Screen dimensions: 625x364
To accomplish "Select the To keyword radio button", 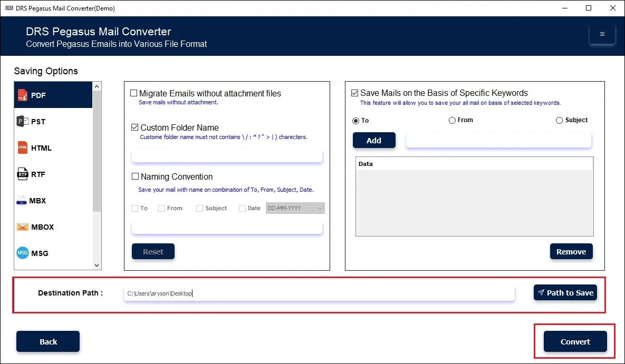I will pyautogui.click(x=355, y=121).
